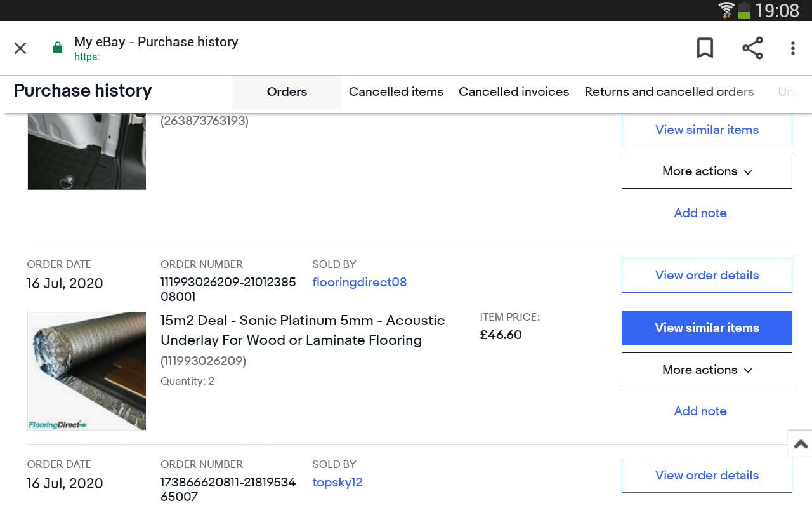
Task: Tap the clock showing 19:08
Action: pos(777,11)
